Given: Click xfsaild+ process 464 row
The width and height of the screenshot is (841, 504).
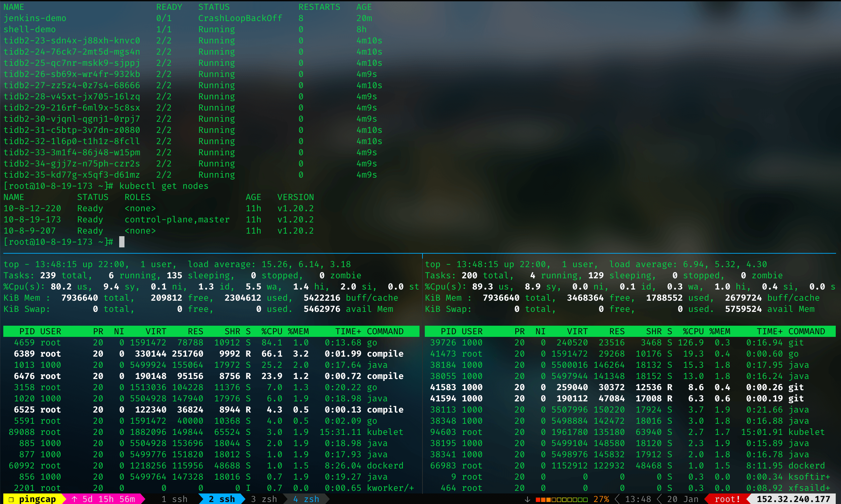Looking at the screenshot, I should coord(630,488).
